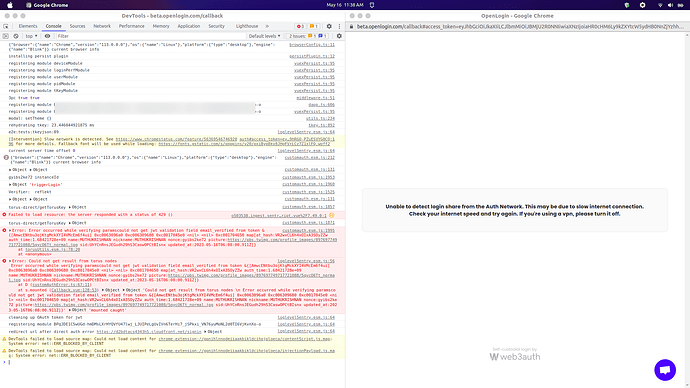Screen dimensions: 690x388
Task: Click the OpenLogin window address bar URL
Action: point(520,26)
